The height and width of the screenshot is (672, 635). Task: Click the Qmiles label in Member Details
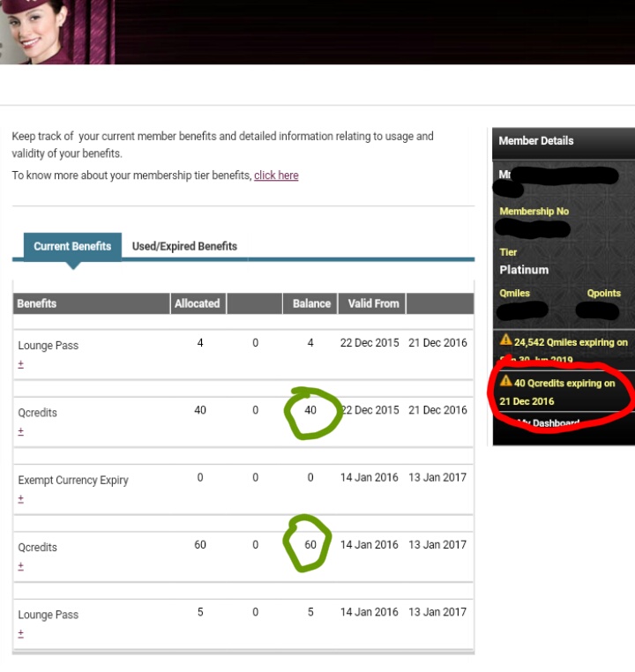514,293
